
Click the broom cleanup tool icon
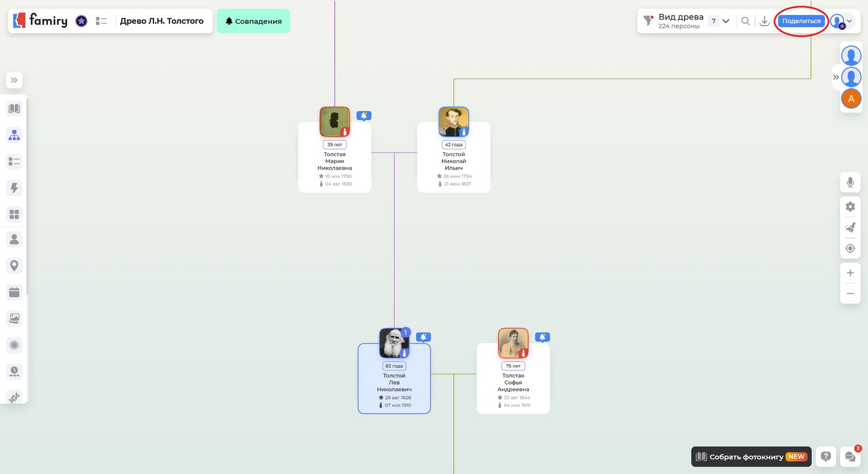point(850,227)
